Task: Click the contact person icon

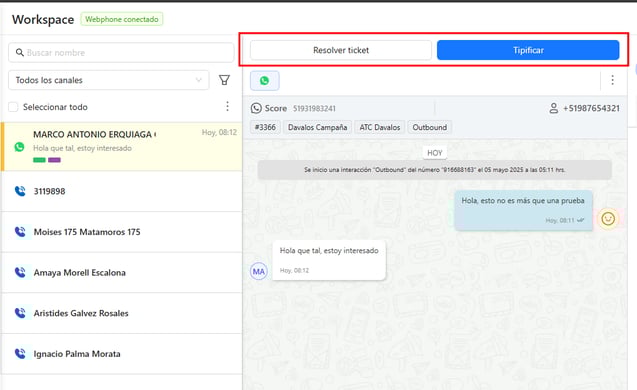Action: pos(553,108)
